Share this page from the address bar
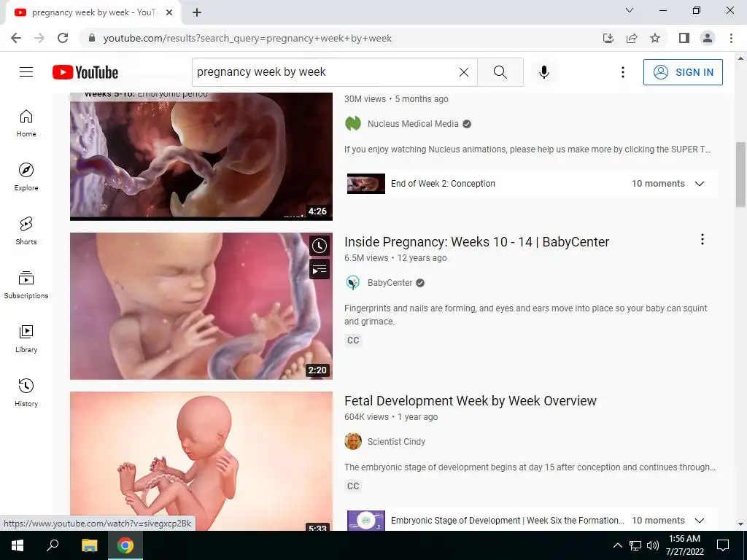The image size is (747, 560). click(x=632, y=38)
